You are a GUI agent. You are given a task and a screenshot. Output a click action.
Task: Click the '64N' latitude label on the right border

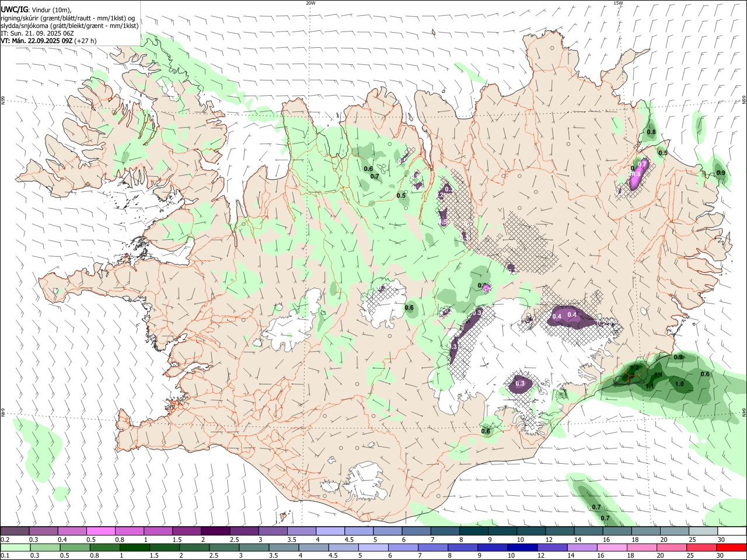(x=744, y=412)
